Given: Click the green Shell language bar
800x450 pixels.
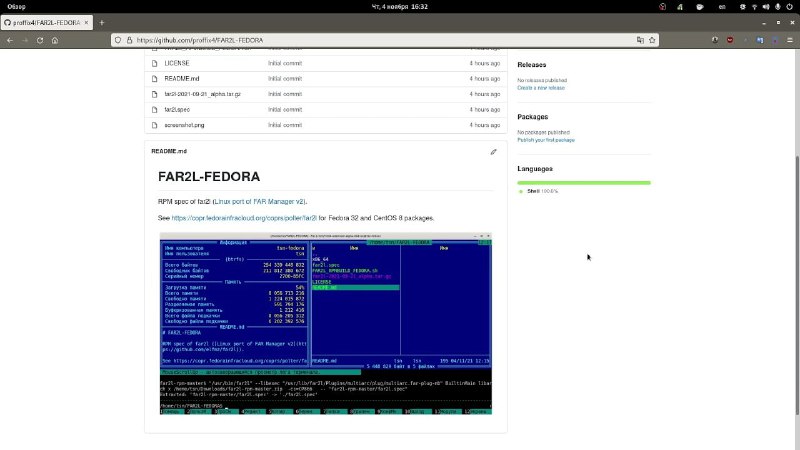Looking at the screenshot, I should coord(584,183).
